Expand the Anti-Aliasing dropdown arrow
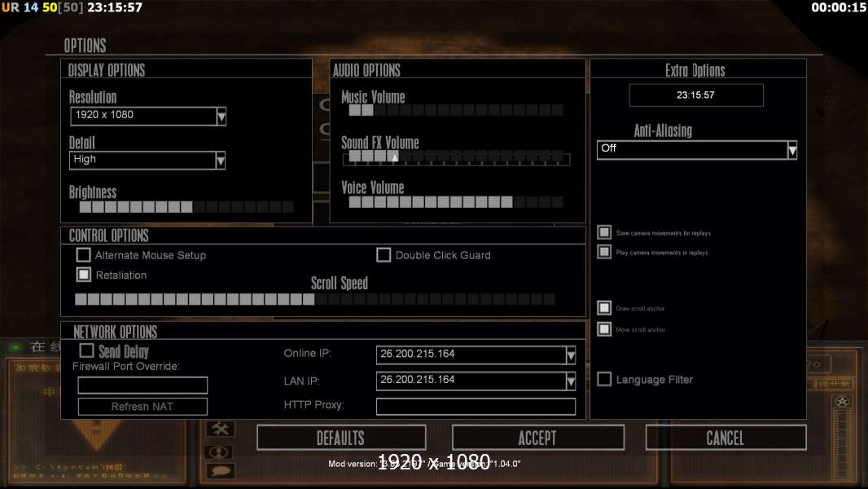 [792, 150]
